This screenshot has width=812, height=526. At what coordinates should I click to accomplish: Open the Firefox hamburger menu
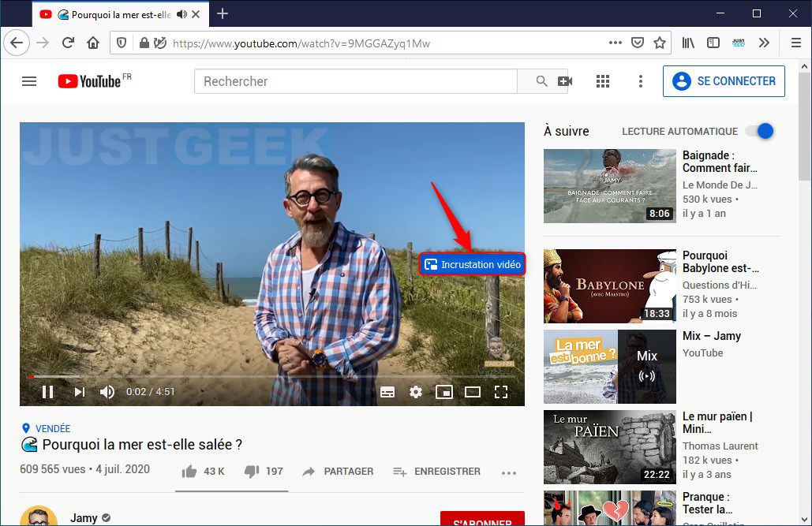tap(796, 43)
